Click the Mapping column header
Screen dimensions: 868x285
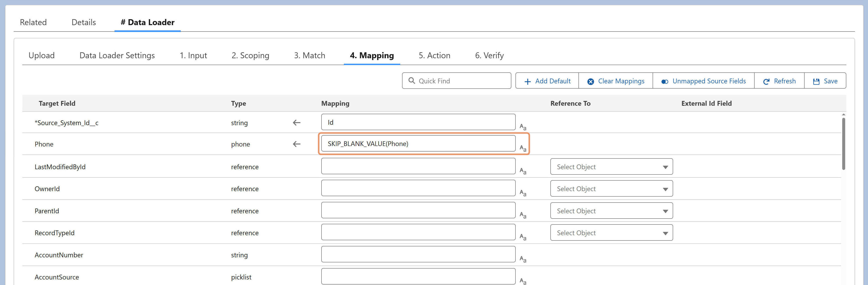click(x=335, y=103)
